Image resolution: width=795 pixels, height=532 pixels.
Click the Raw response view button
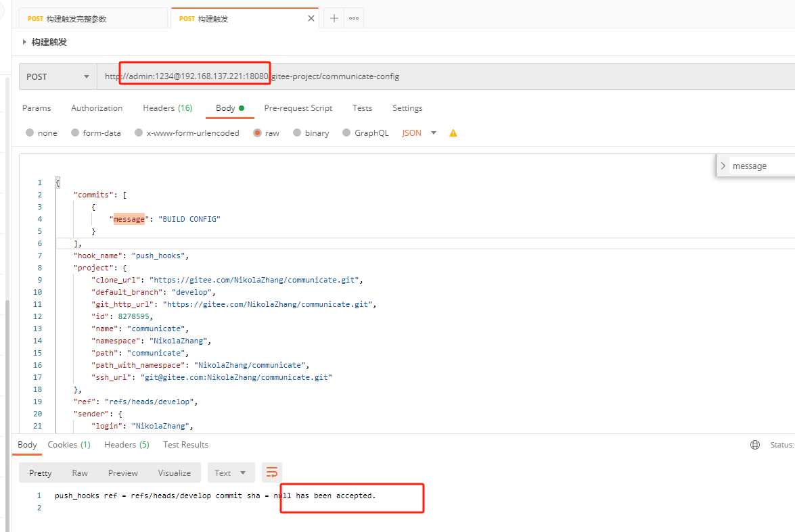80,473
